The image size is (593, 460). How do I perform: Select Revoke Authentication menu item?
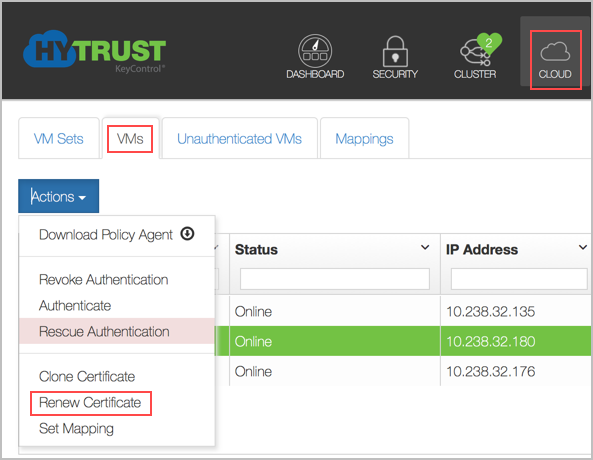[x=104, y=280]
